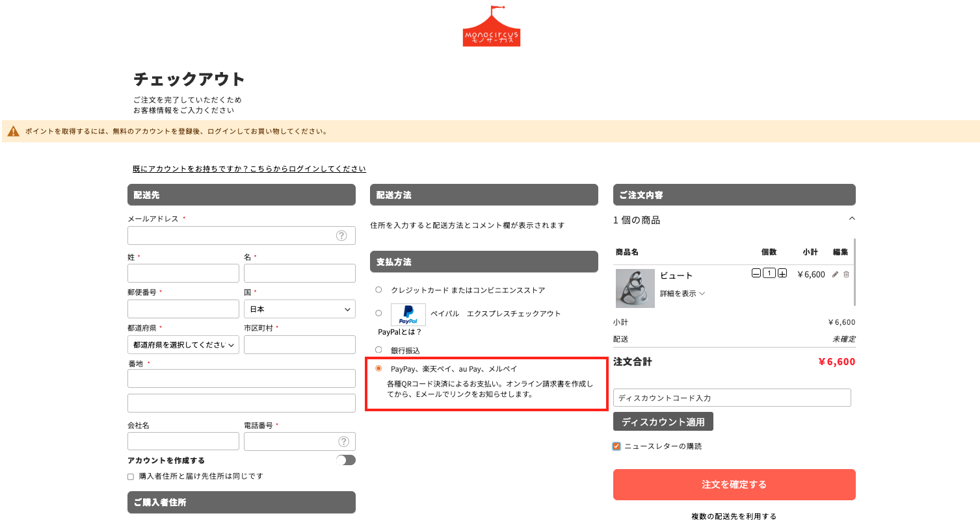Click the Monocircus tent logo

tap(492, 26)
